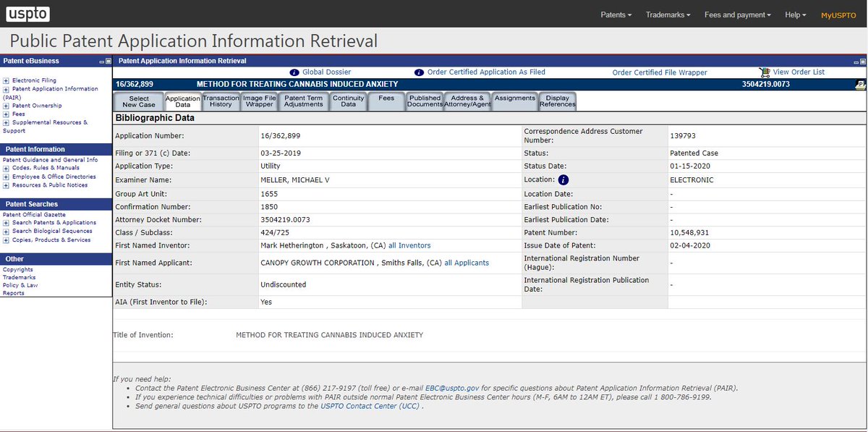The width and height of the screenshot is (868, 432).
Task: Minimize the Patent eBusiness sidebar panel
Action: (x=101, y=62)
